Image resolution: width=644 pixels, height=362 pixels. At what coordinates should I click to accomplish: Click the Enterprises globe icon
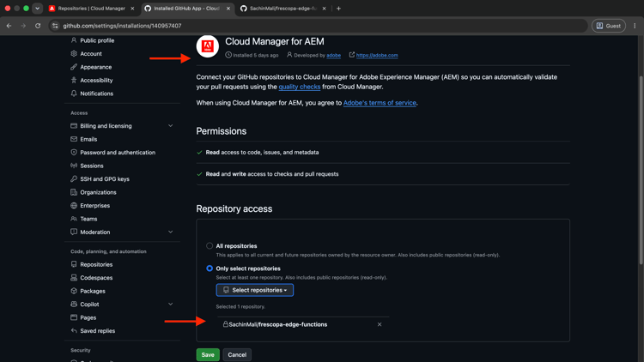[x=74, y=205]
